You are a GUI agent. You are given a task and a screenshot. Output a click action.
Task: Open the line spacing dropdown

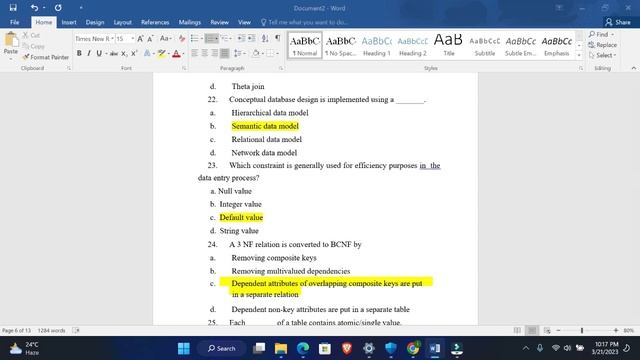[x=240, y=53]
